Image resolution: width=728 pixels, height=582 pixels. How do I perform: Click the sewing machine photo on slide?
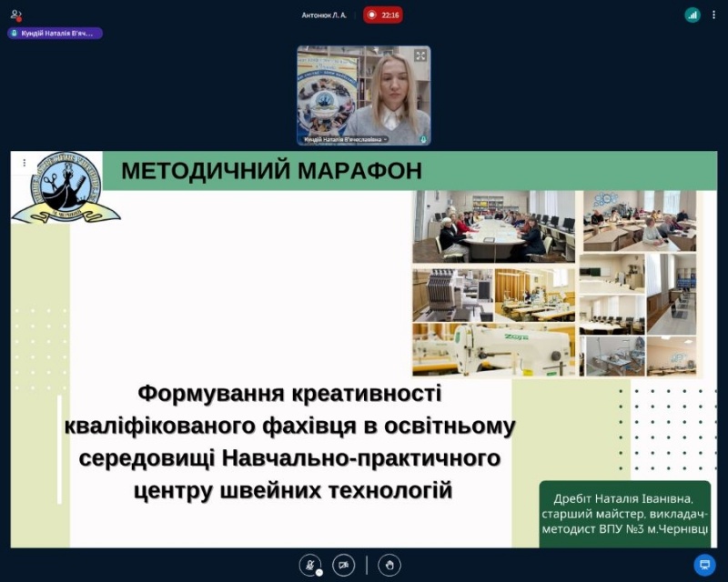point(492,349)
